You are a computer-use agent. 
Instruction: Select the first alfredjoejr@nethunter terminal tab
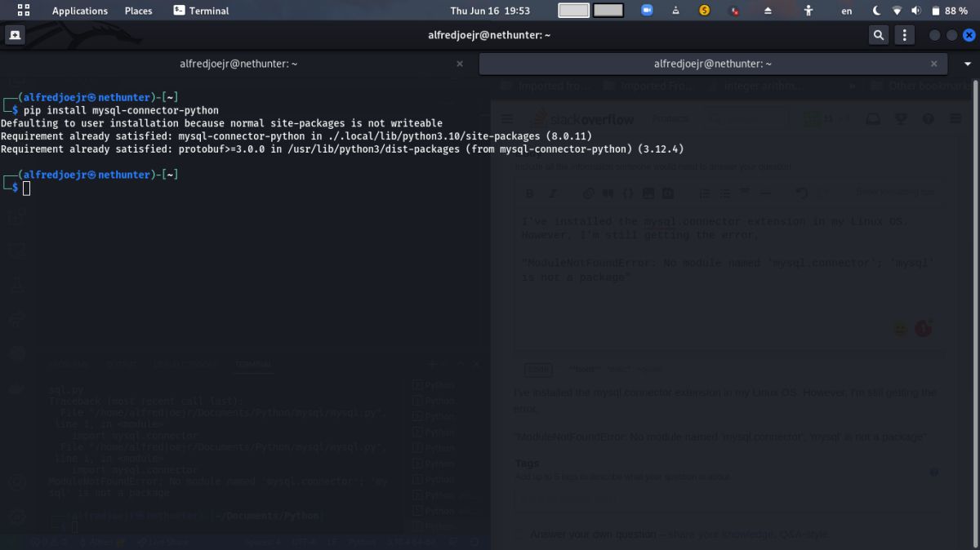(x=238, y=63)
